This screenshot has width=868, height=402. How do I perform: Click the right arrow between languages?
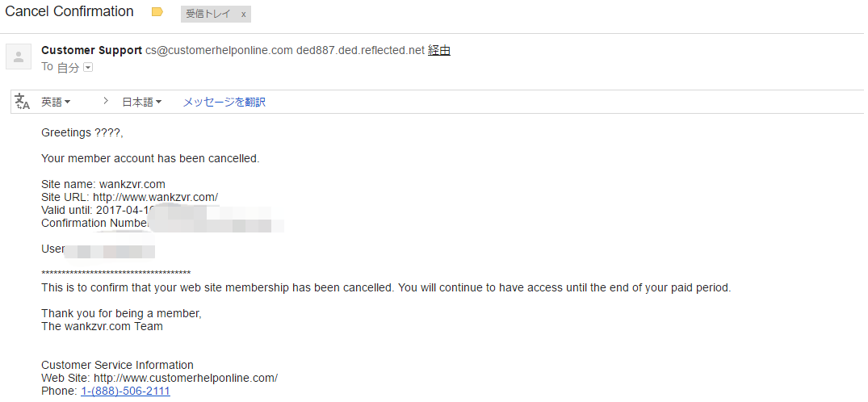pos(105,102)
